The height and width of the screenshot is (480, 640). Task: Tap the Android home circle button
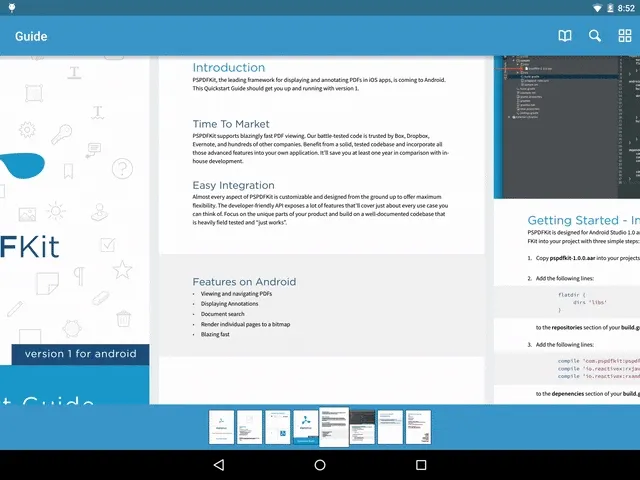[320, 465]
